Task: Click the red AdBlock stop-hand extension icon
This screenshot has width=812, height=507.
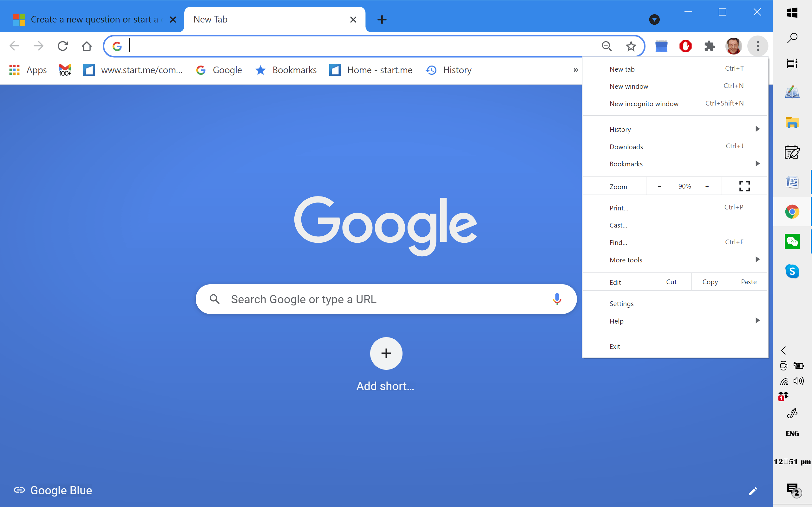Action: coord(685,46)
